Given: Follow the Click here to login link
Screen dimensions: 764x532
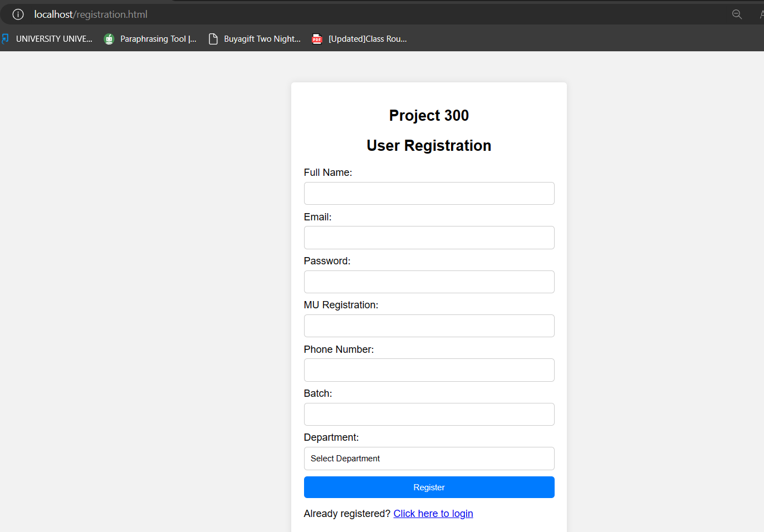Looking at the screenshot, I should coord(433,514).
